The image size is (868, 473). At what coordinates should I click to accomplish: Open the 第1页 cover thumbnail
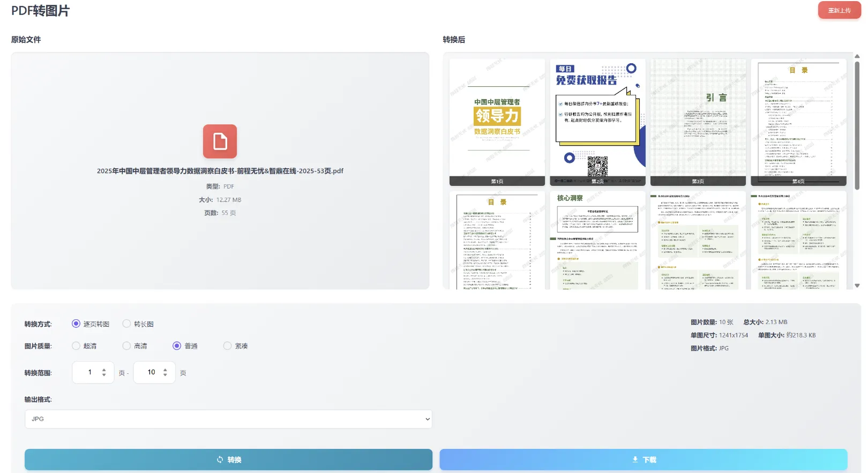tap(497, 122)
